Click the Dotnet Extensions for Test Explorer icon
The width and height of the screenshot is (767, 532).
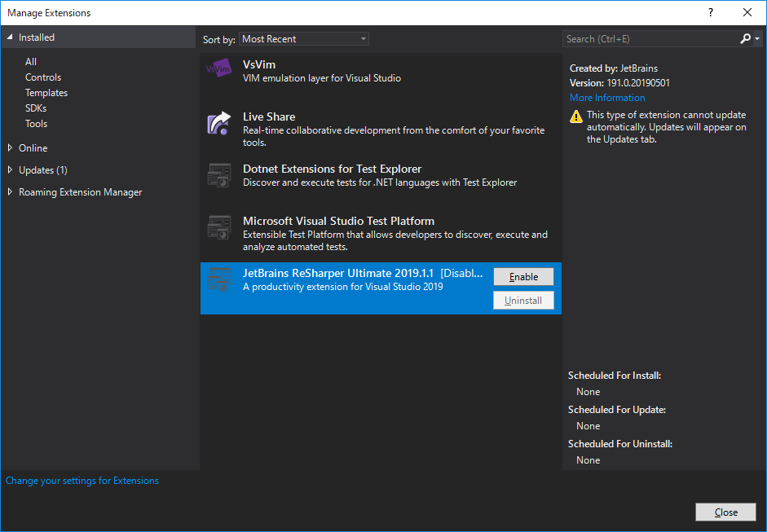(218, 175)
